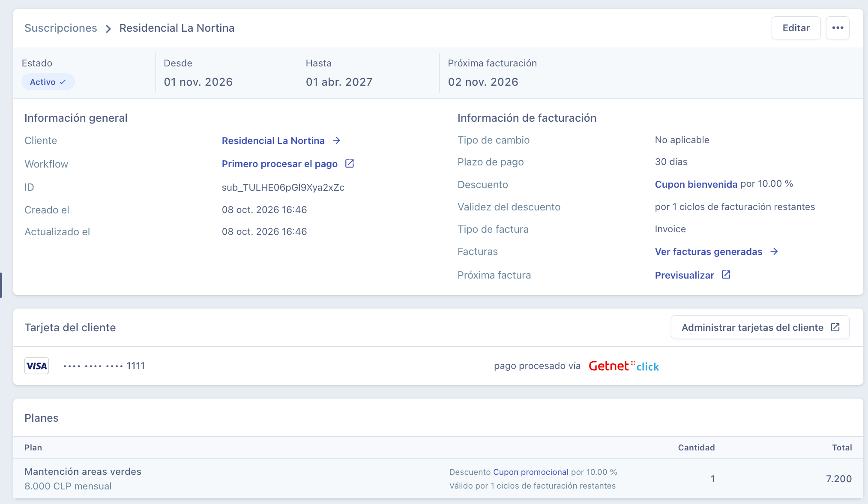Click external icon in Administrar tarjetas button
Image resolution: width=868 pixels, height=504 pixels.
[835, 327]
